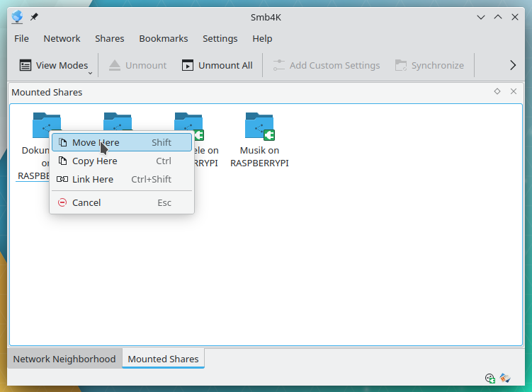Click Add Custom Settings toolbar button
Viewport: 532px width, 392px height.
coord(327,65)
